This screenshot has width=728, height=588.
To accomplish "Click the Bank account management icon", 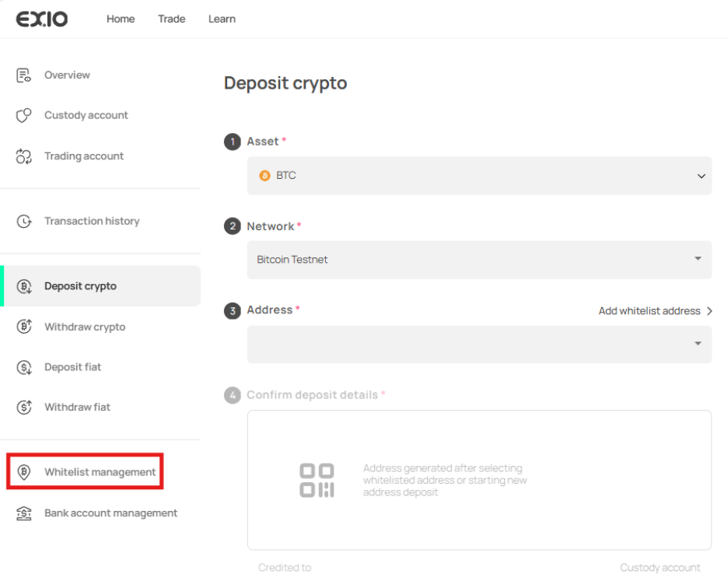I will tap(23, 513).
